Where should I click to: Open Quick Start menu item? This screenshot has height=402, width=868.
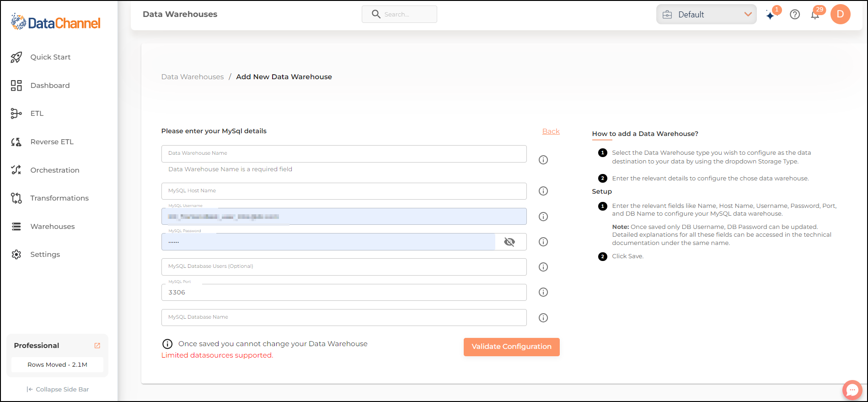point(50,57)
